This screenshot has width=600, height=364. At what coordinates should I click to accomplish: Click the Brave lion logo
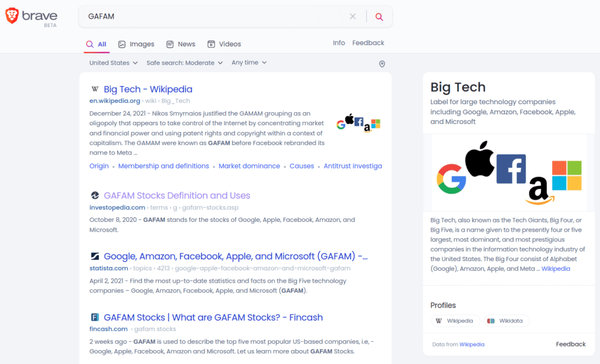[x=12, y=16]
